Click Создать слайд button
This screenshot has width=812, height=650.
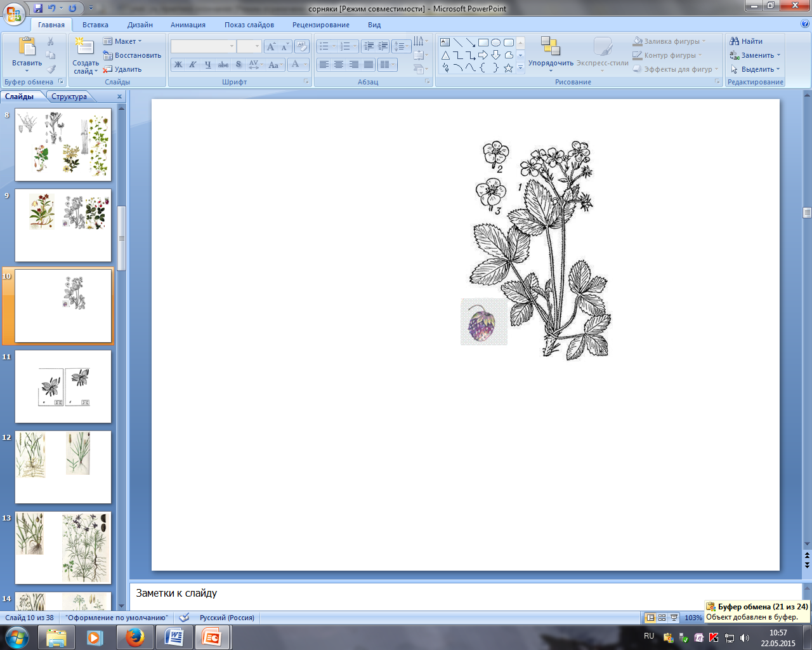click(86, 56)
